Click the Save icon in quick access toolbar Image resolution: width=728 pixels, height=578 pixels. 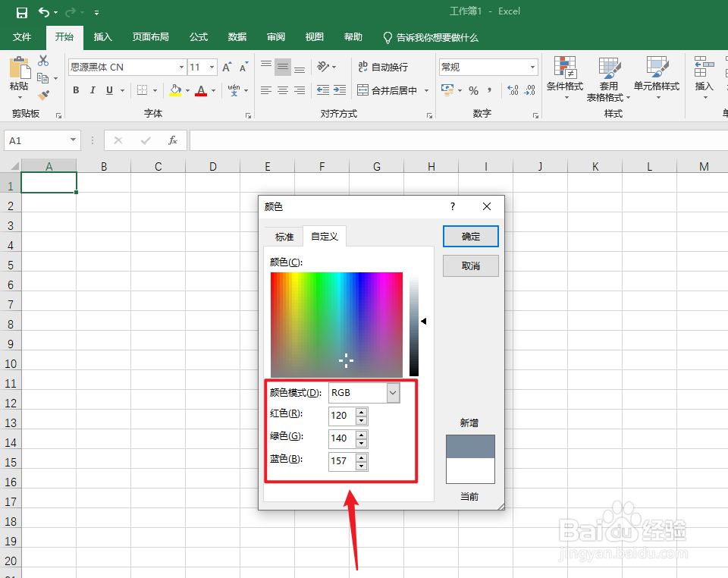click(22, 13)
